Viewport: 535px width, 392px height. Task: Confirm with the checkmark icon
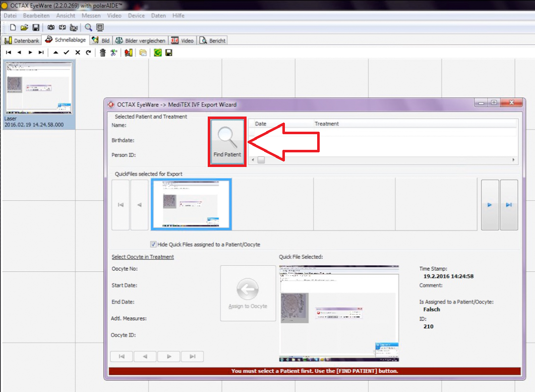click(x=67, y=52)
